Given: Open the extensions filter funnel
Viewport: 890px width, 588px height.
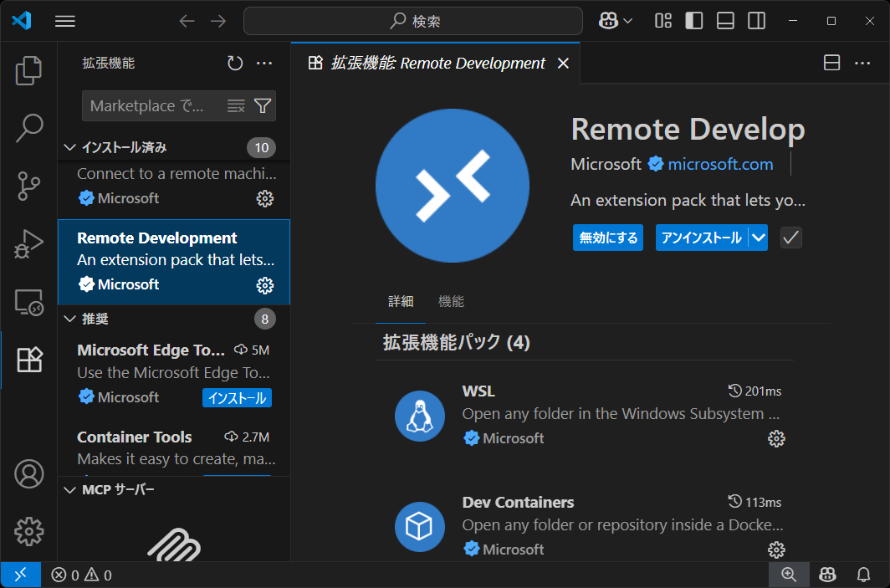Looking at the screenshot, I should pyautogui.click(x=263, y=106).
